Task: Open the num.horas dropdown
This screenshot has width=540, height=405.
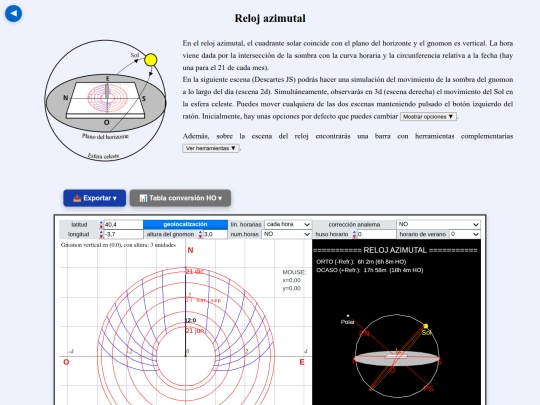Action: pyautogui.click(x=287, y=234)
